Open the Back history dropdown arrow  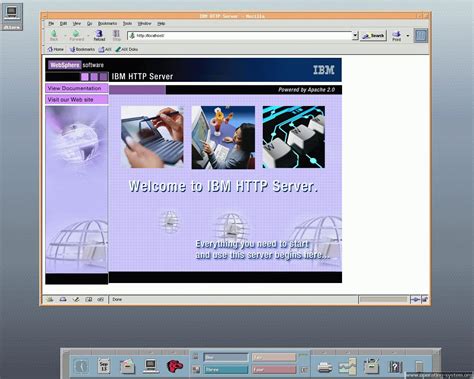[x=65, y=35]
